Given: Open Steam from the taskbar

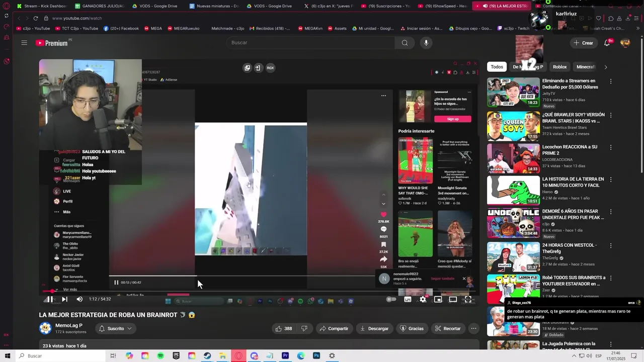Looking at the screenshot, I should pyautogui.click(x=207, y=356).
